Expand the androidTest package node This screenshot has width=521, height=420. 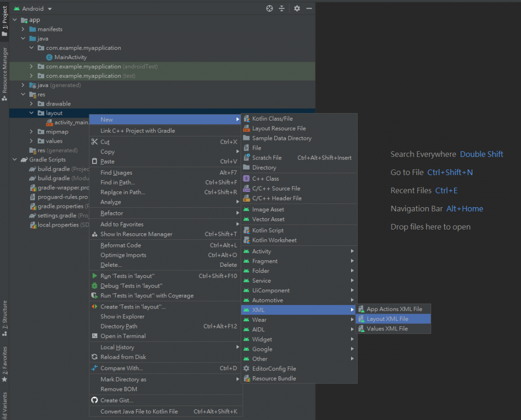click(32, 67)
